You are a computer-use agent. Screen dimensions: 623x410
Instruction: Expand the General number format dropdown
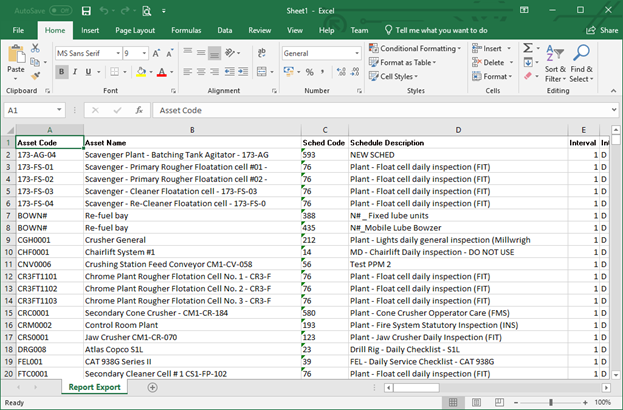(357, 53)
